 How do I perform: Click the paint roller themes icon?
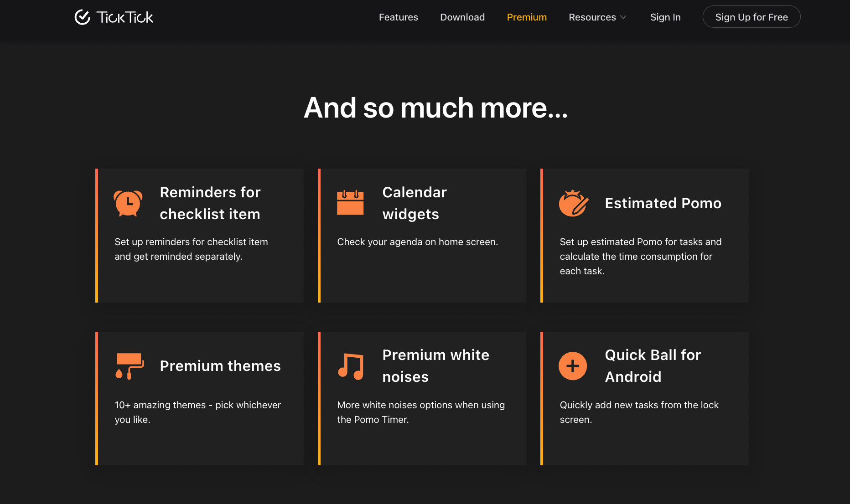coord(130,366)
